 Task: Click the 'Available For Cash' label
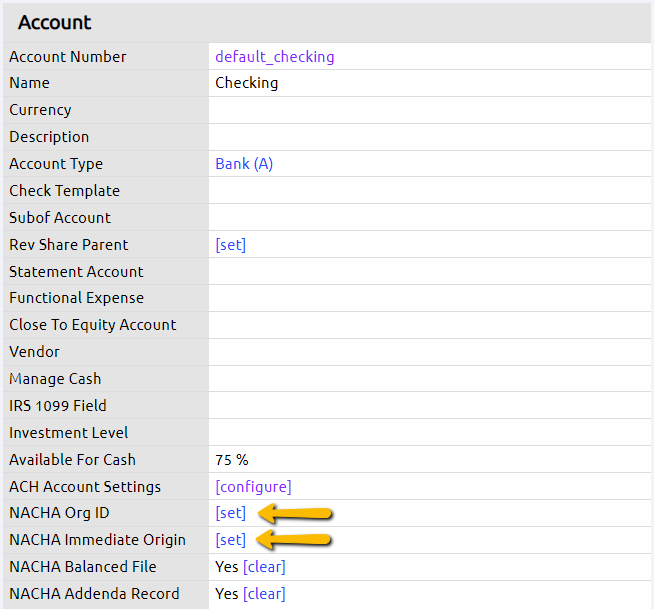click(73, 460)
